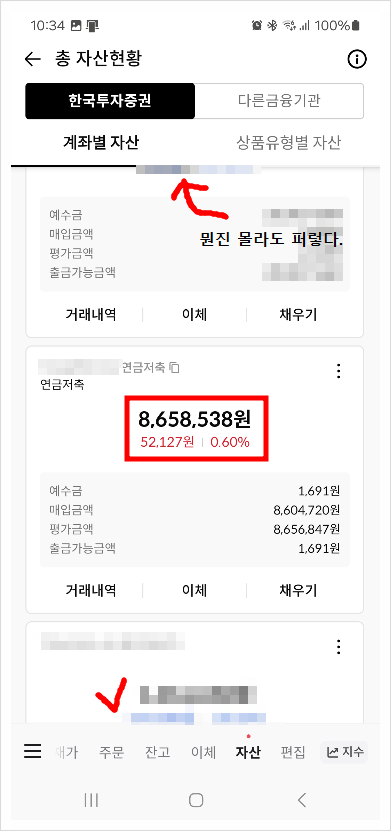Select the 한국투자증권 segment
Viewport: 391px width, 831px height.
(x=110, y=101)
